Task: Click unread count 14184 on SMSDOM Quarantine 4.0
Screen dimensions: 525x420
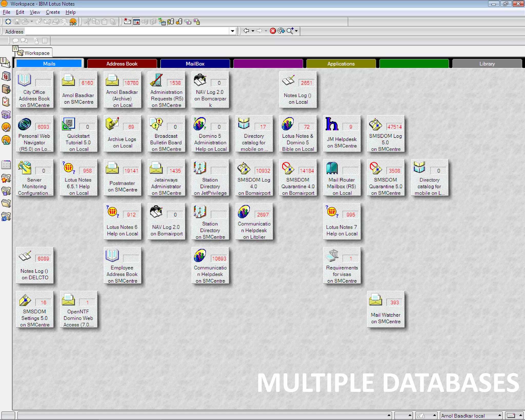Action: tap(307, 171)
